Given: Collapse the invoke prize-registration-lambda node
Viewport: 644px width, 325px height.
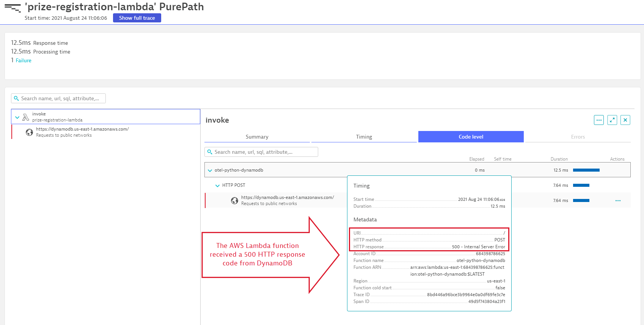Looking at the screenshot, I should (x=17, y=117).
